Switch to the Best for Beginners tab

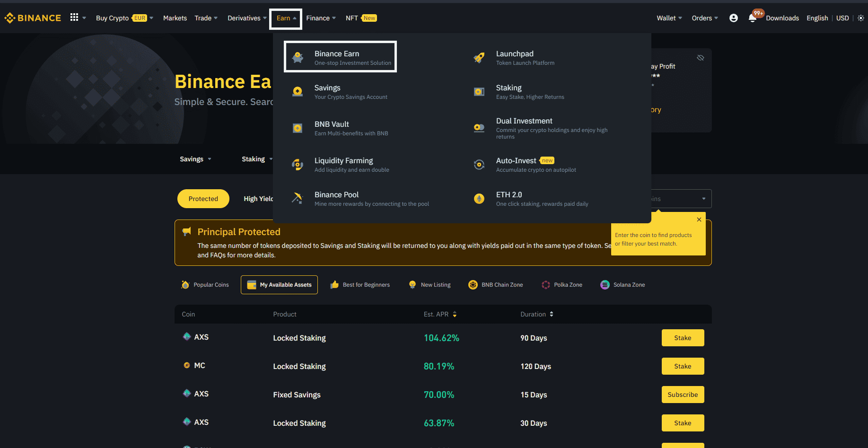click(x=360, y=285)
